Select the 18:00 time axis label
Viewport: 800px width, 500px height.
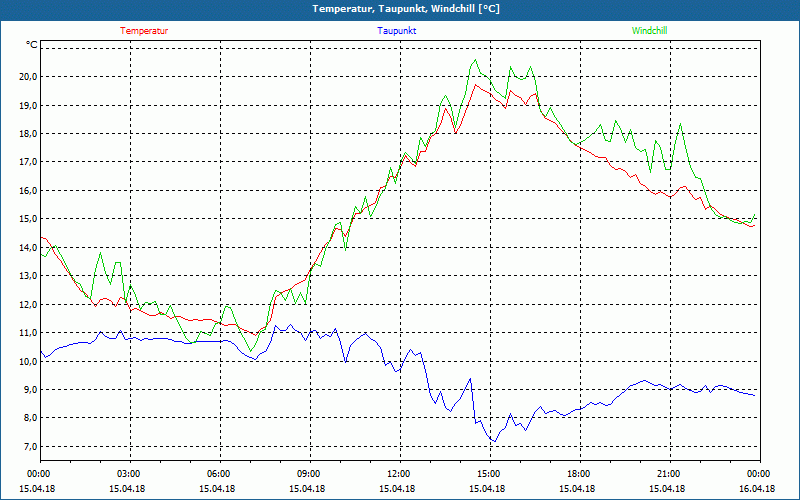click(x=579, y=474)
